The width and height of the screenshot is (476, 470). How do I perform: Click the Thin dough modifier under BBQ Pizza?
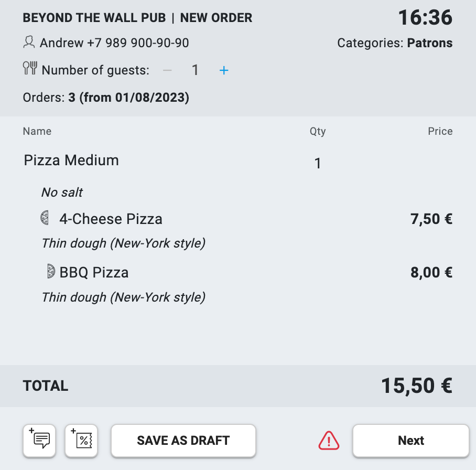click(123, 297)
